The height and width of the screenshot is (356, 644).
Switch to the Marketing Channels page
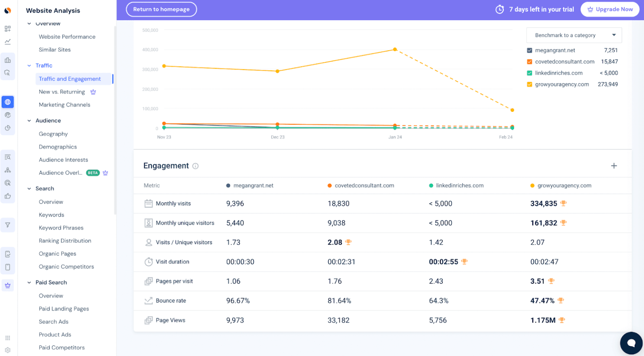pos(64,104)
